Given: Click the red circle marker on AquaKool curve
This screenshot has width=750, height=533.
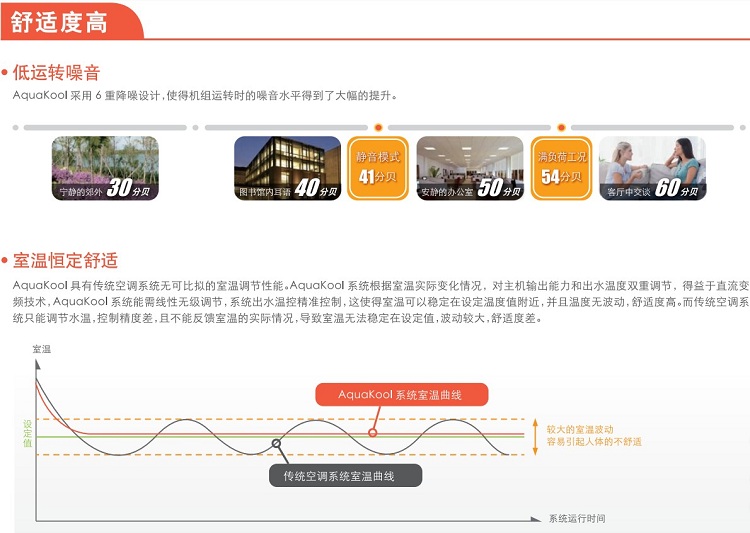Looking at the screenshot, I should click(372, 433).
